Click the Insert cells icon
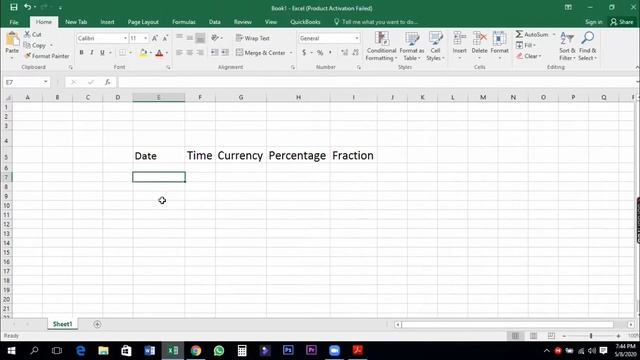The image size is (640, 360). click(460, 39)
